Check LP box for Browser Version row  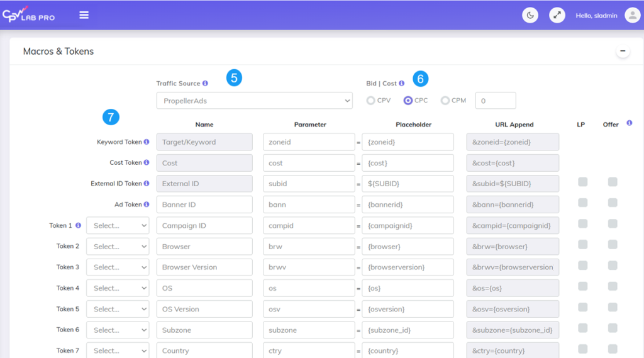point(582,266)
